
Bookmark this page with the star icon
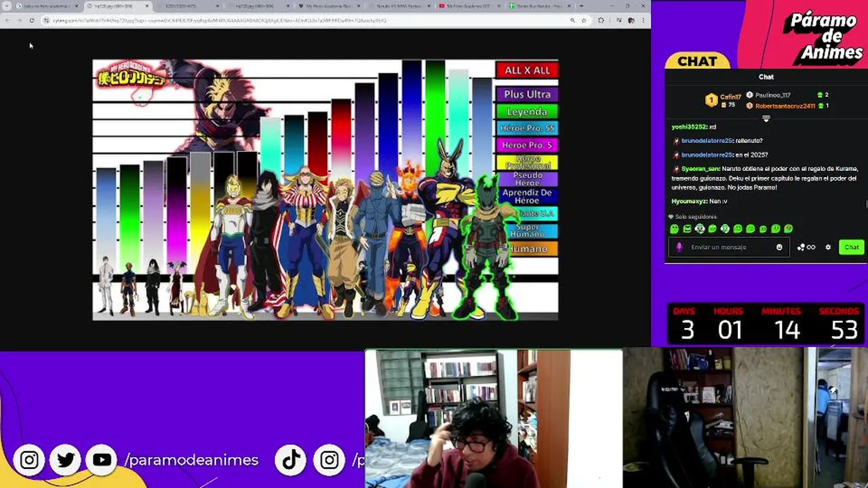[x=584, y=20]
